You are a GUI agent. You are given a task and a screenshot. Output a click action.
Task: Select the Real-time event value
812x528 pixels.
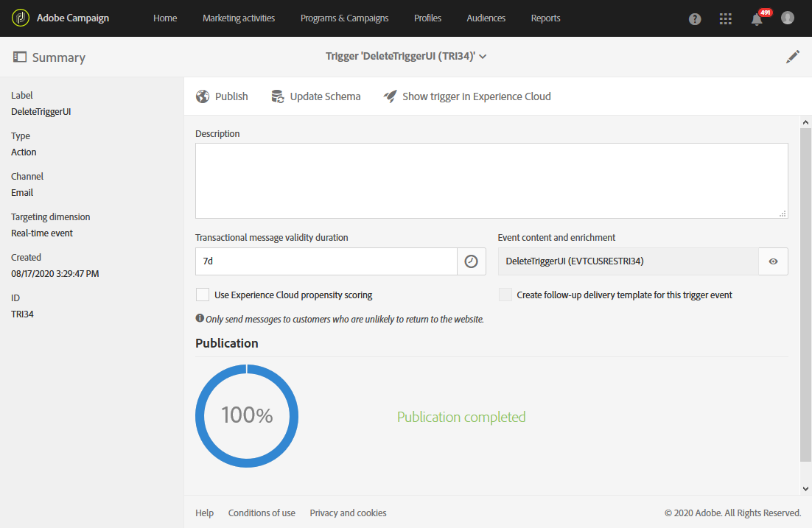[x=42, y=233]
